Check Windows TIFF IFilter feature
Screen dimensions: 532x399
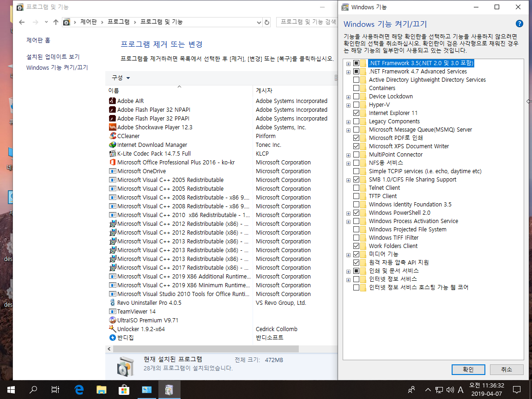click(x=356, y=237)
